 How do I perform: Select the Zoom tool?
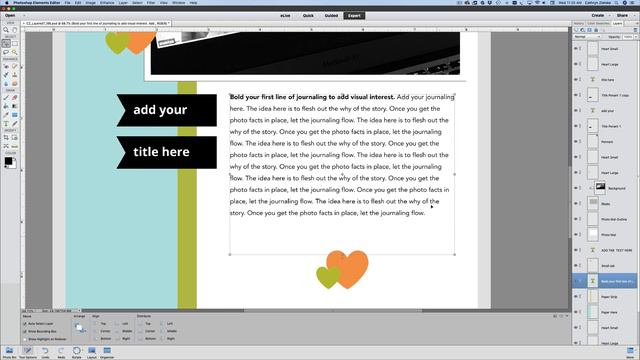(x=6, y=30)
